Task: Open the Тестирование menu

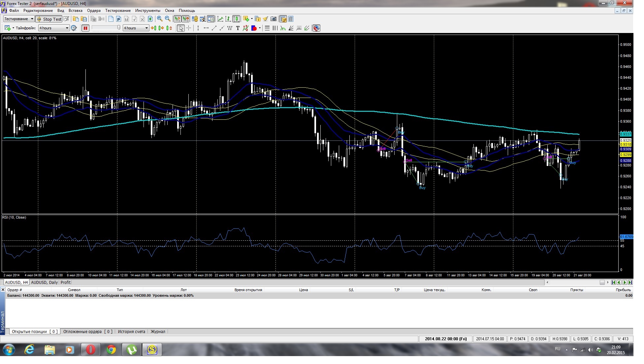Action: 118,11
